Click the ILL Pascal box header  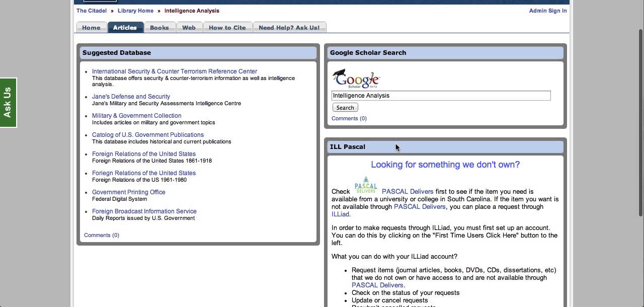[x=446, y=147]
